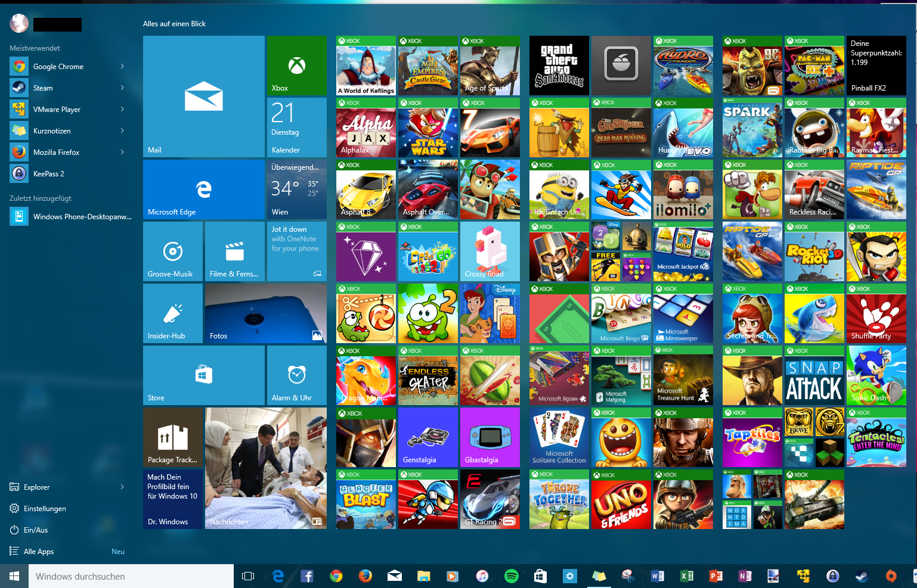Viewport: 917px width, 588px height.
Task: Open the Wien weather tile
Action: pyautogui.click(x=297, y=189)
